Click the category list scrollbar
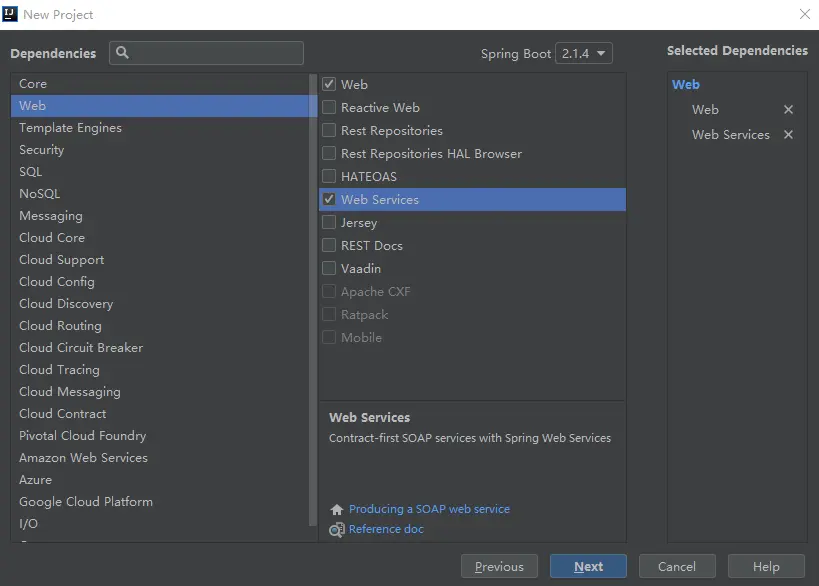 click(313, 300)
